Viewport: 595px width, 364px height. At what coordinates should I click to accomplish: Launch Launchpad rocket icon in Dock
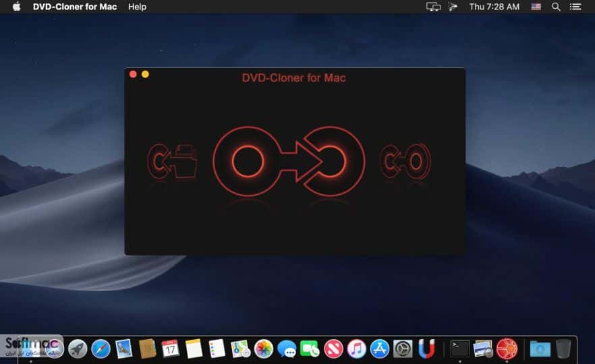pyautogui.click(x=78, y=348)
